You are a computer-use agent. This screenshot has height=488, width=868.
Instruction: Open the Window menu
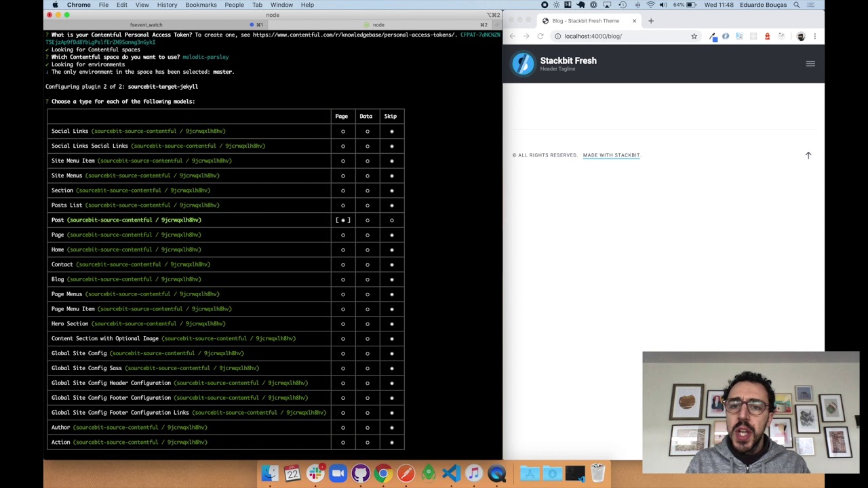click(281, 5)
